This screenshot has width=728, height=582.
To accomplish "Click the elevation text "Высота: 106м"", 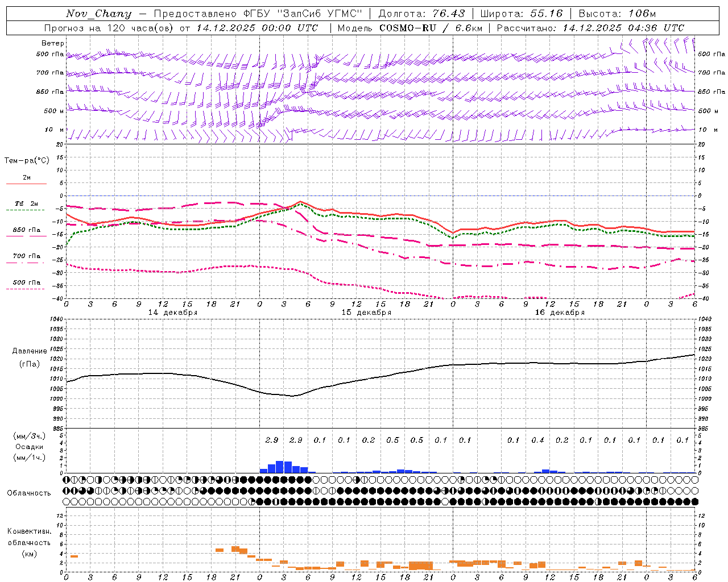I will [x=617, y=14].
